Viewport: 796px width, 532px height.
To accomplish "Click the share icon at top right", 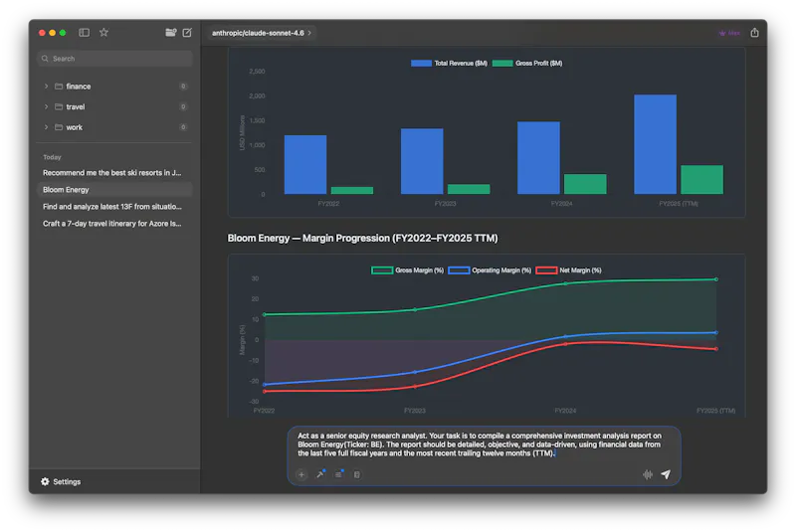I will [754, 33].
